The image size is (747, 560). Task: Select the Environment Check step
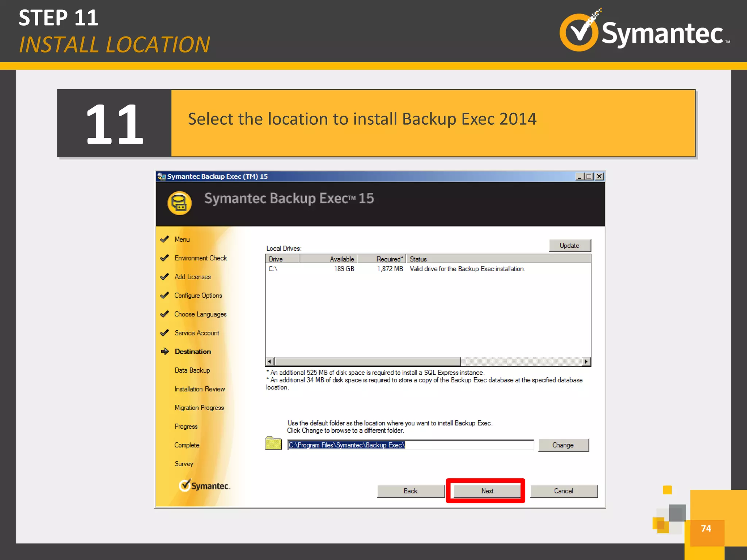(201, 258)
